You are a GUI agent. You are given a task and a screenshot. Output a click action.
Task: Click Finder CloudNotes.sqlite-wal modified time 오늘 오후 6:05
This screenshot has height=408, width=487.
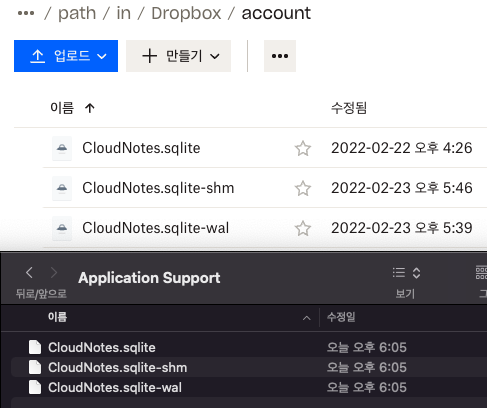(366, 387)
